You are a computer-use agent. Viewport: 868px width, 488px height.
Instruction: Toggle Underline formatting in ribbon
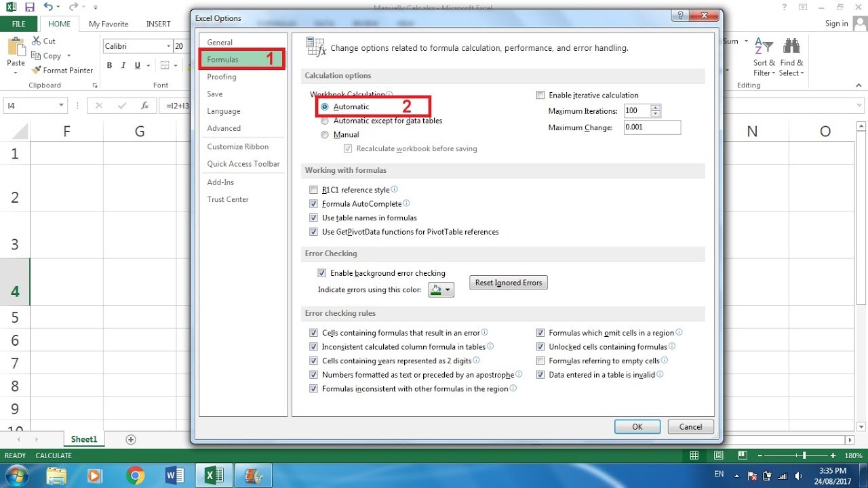click(138, 66)
